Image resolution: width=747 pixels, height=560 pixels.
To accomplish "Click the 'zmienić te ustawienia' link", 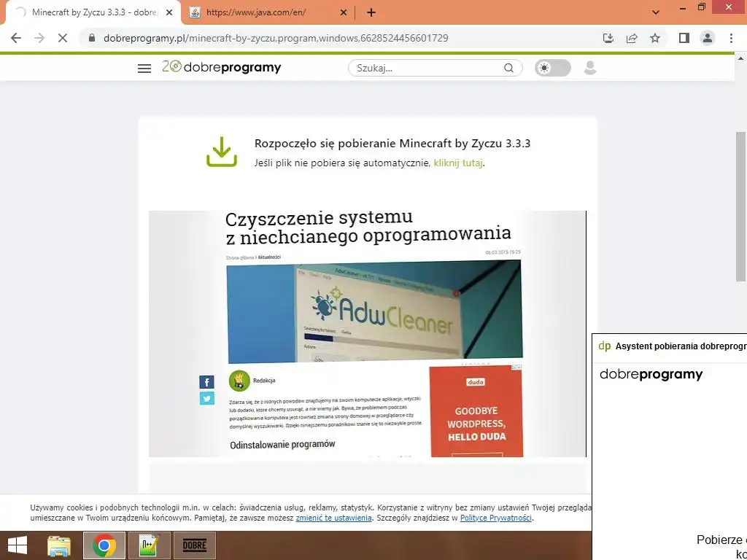I will pos(333,518).
